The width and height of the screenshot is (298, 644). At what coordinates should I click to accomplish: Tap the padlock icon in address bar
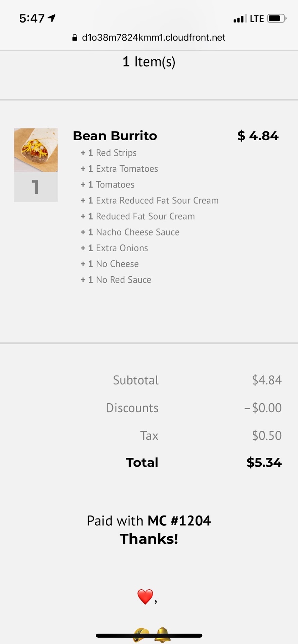pos(75,38)
